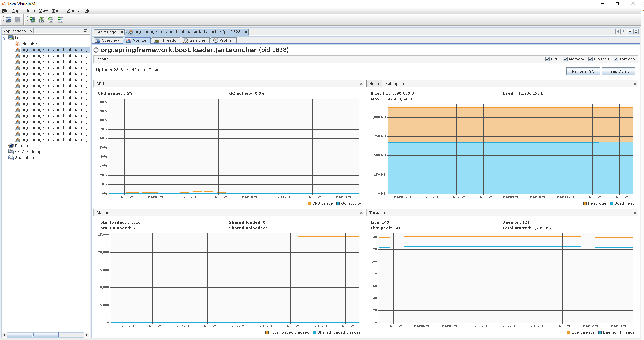Select the Remote hosts icon in the tree

(x=11, y=146)
